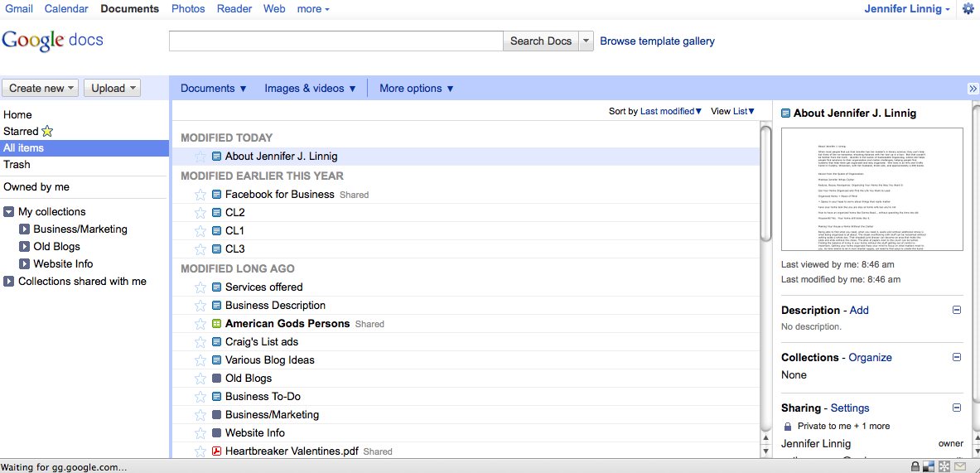Click the Search Docs button
Screen dimensions: 980x473
click(x=541, y=41)
